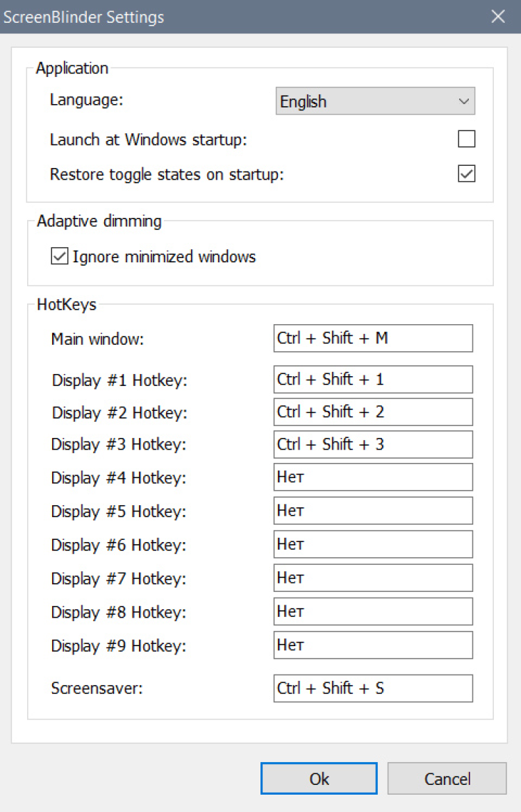Focus the Display #2 Hotkey field

pos(373,412)
